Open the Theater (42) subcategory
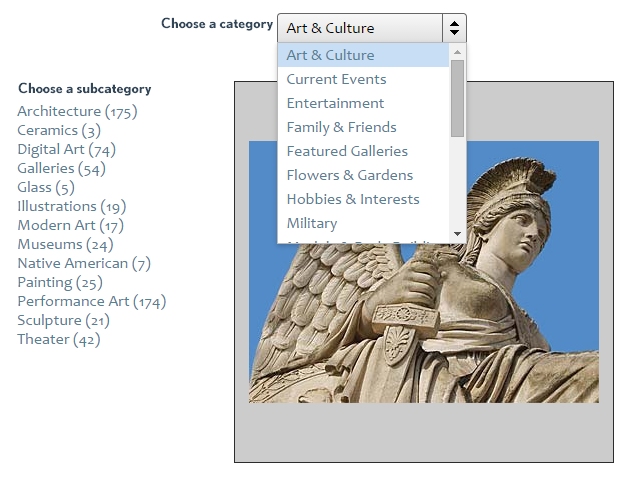Screen dimensions: 626x478 59,339
